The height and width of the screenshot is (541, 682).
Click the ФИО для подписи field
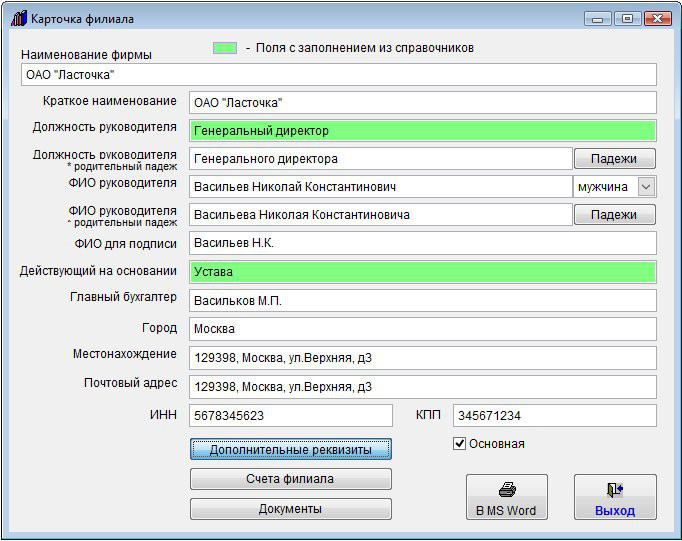coord(423,243)
